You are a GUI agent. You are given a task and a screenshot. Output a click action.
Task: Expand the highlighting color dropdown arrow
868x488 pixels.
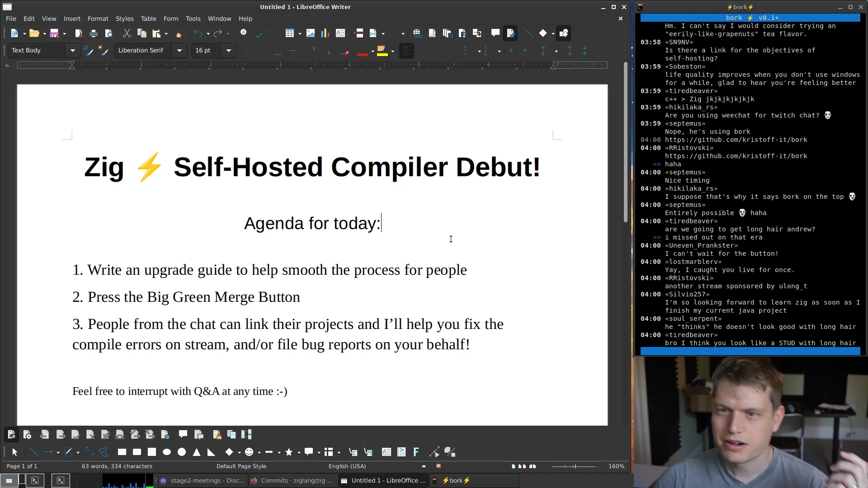click(x=392, y=51)
